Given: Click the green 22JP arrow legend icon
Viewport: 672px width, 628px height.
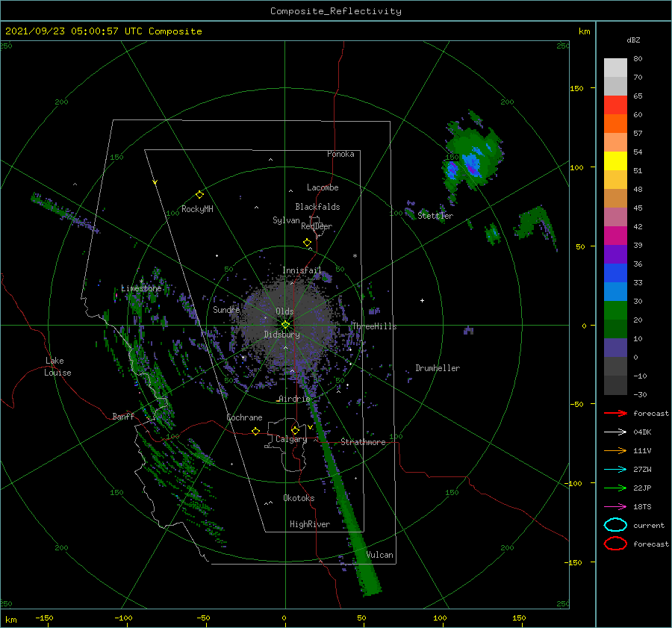Looking at the screenshot, I should (615, 488).
